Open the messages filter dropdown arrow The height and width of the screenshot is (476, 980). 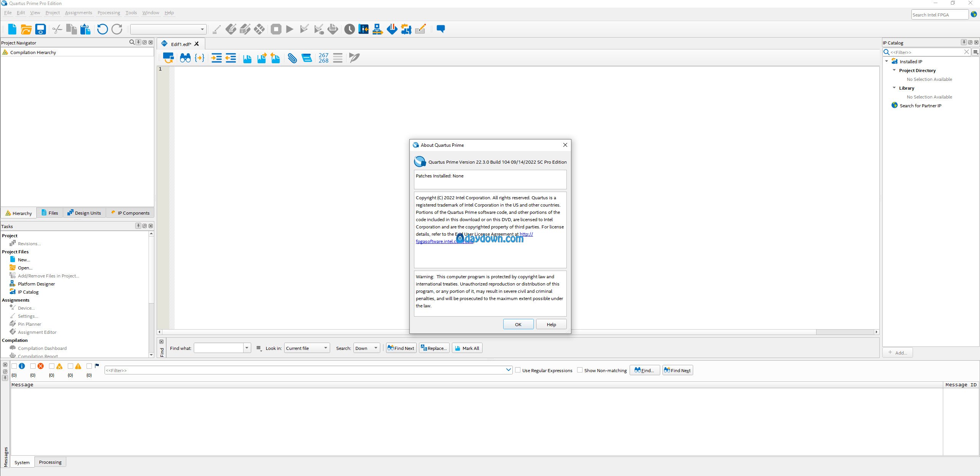(508, 370)
